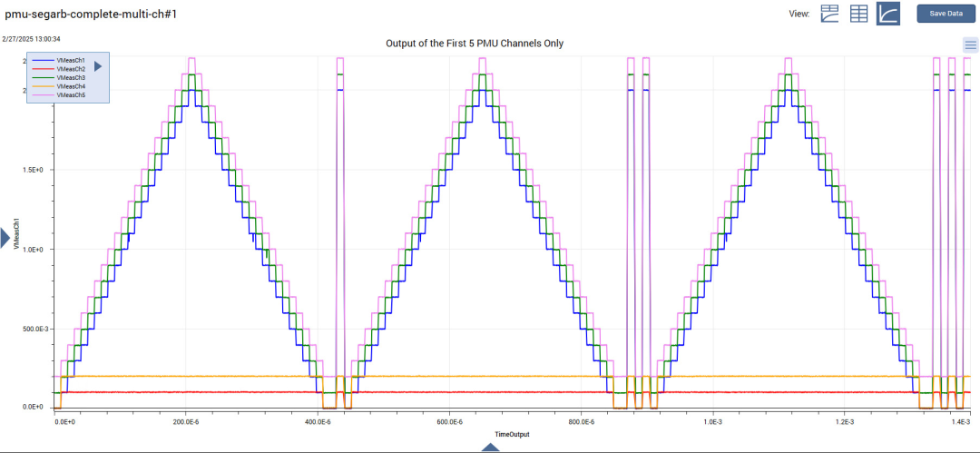Image resolution: width=980 pixels, height=453 pixels.
Task: Click the 600.0E-6 x-axis tick
Action: click(x=449, y=422)
